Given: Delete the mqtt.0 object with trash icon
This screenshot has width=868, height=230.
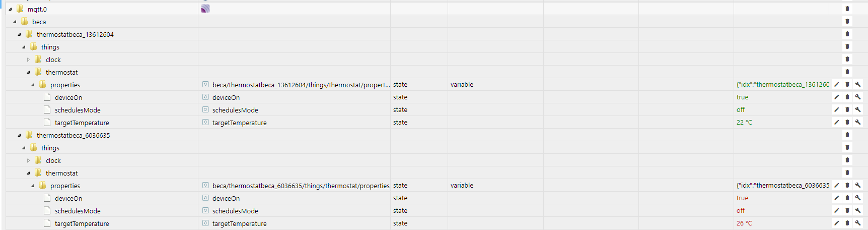Looking at the screenshot, I should pyautogui.click(x=847, y=9).
